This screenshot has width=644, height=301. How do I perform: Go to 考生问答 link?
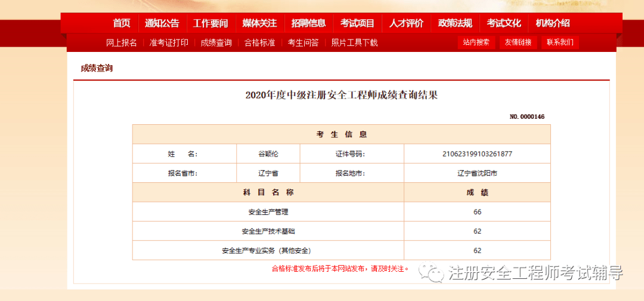pyautogui.click(x=303, y=42)
